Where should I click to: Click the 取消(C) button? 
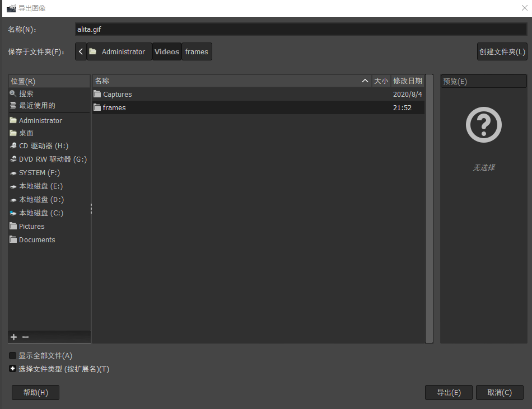click(500, 392)
